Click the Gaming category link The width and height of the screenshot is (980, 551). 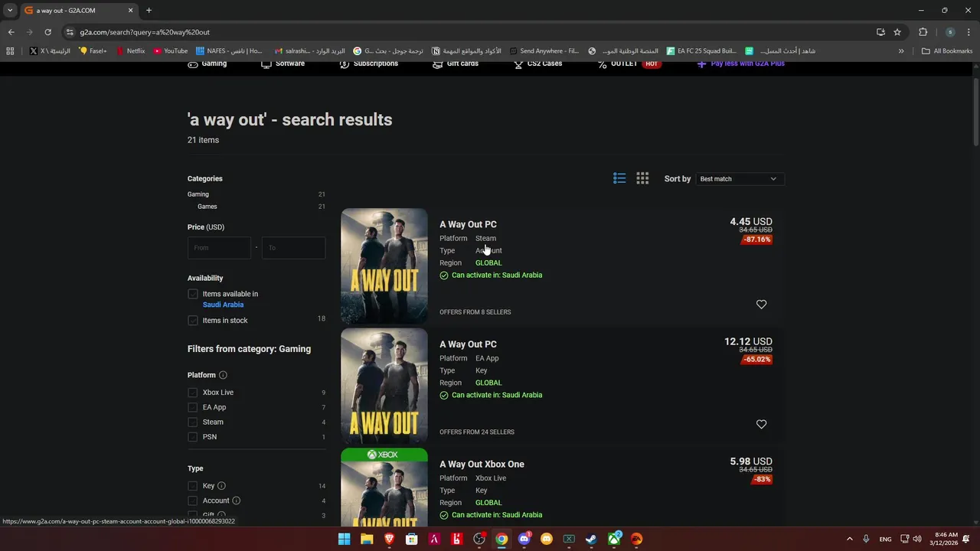[x=198, y=194]
